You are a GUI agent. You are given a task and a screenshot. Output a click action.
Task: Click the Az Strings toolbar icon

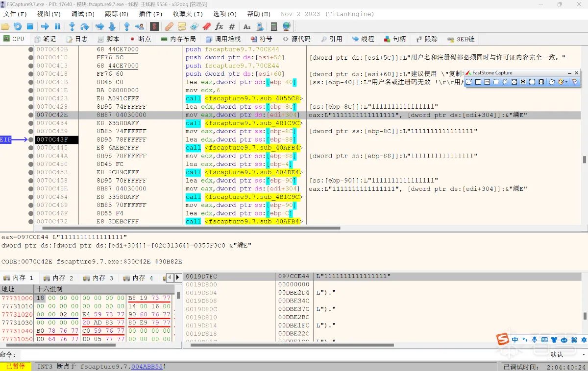247,26
